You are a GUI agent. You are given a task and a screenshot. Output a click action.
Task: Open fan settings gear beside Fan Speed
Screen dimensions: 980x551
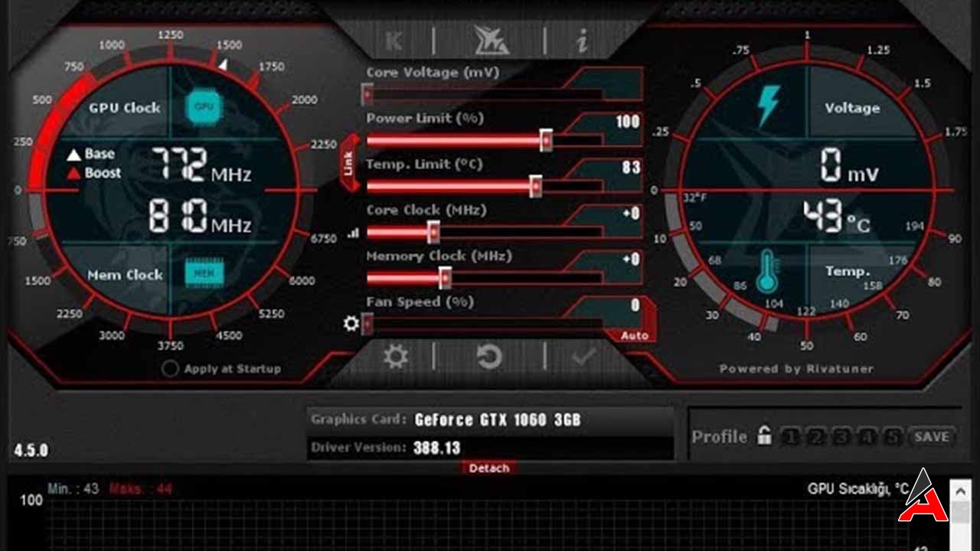point(351,324)
